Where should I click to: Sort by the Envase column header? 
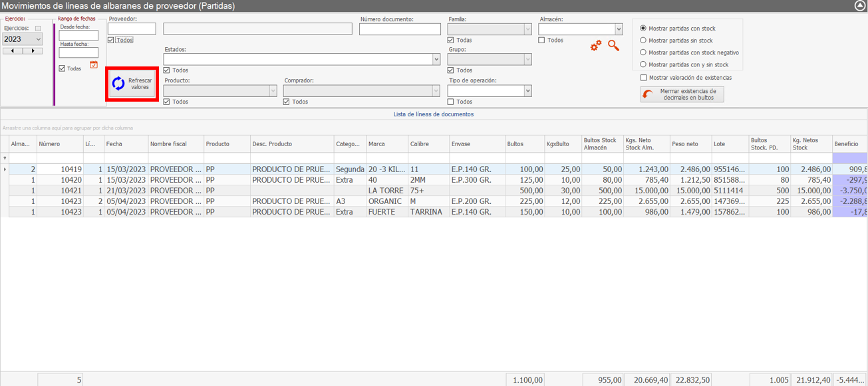click(477, 144)
